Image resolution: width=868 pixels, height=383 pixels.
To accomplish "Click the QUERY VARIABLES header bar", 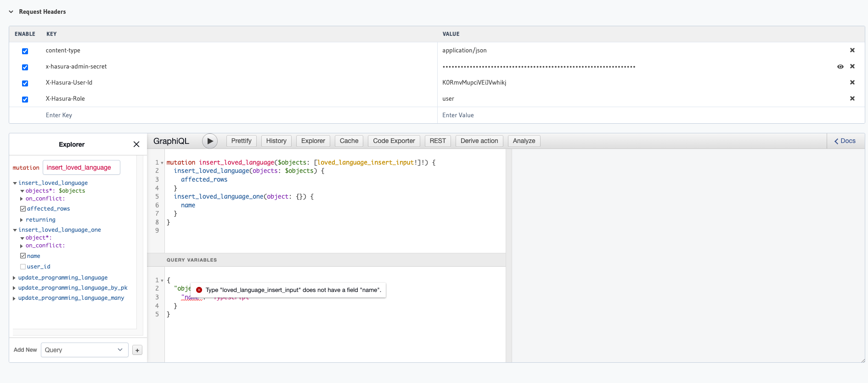I will point(327,260).
